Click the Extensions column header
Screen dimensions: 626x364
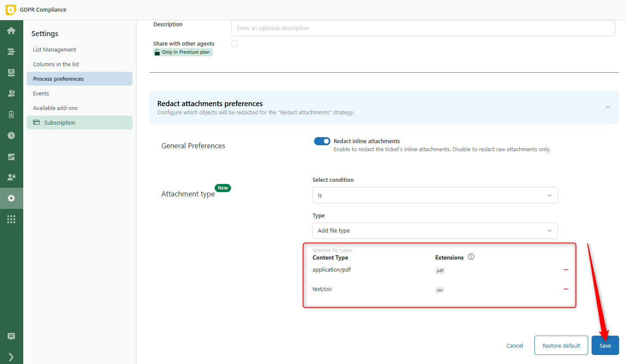(x=449, y=257)
